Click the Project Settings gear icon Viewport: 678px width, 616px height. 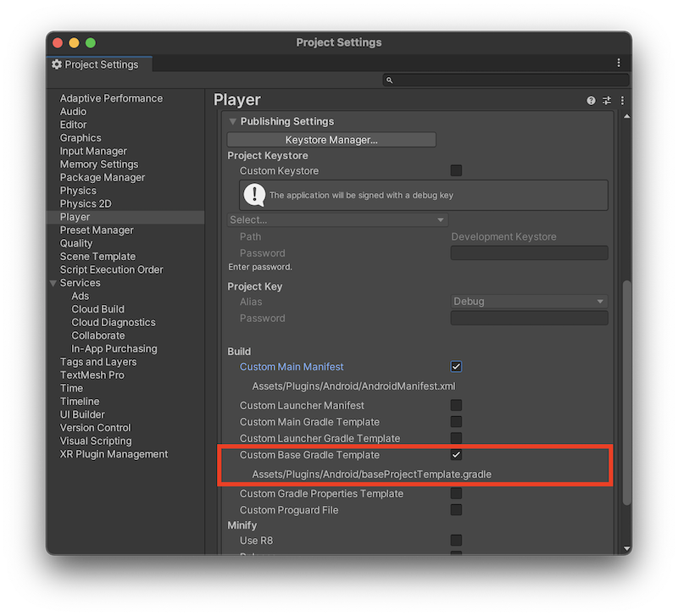point(57,64)
